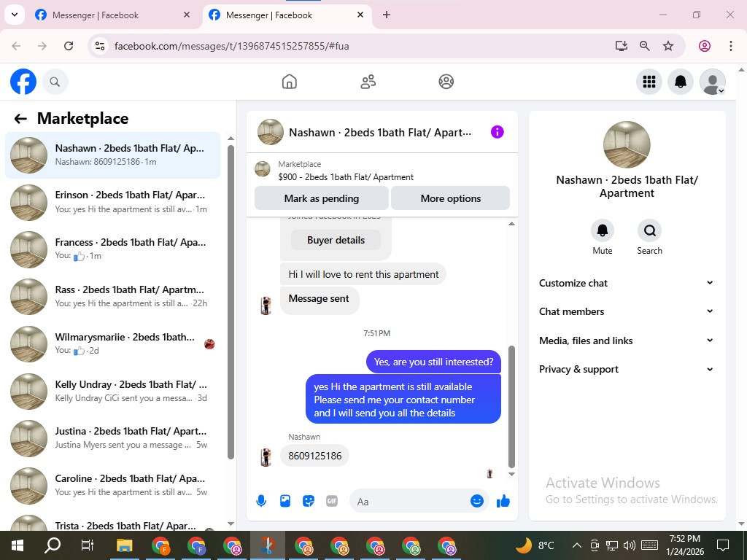This screenshot has height=560, width=747.
Task: Click Mark as pending button
Action: click(x=322, y=198)
